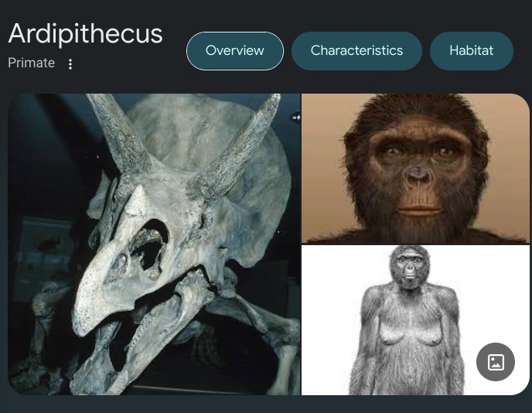Click the head of the sketched Ardipithecus
This screenshot has height=413, width=532.
[x=410, y=268]
